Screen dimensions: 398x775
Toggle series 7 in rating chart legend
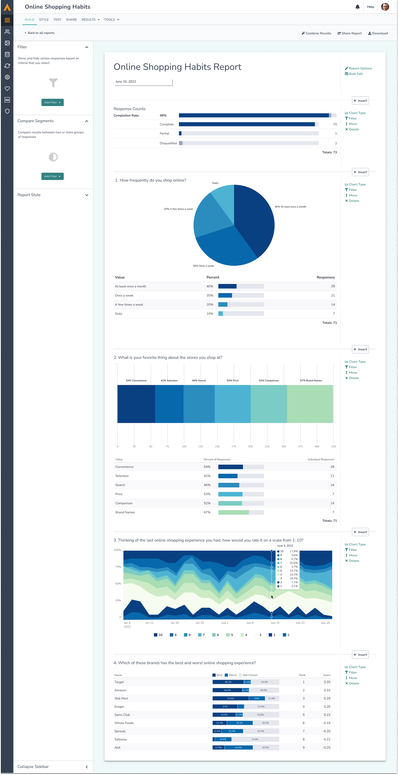click(201, 635)
